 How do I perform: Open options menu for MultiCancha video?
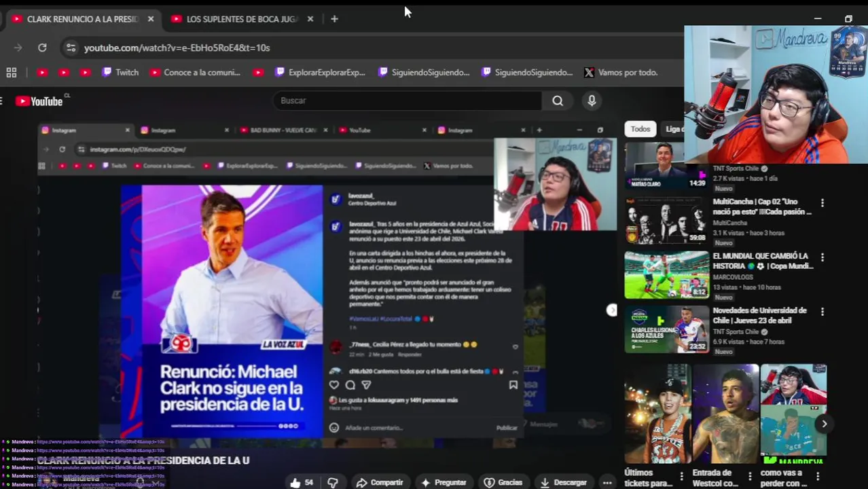point(822,203)
